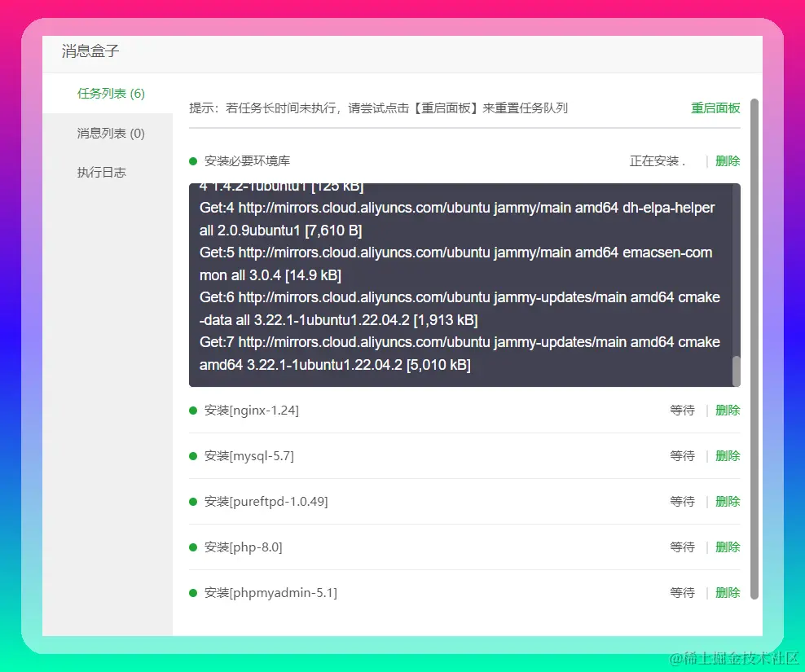This screenshot has width=805, height=672.
Task: Select the 安装[nginx-1.24] task name
Action: pos(252,411)
